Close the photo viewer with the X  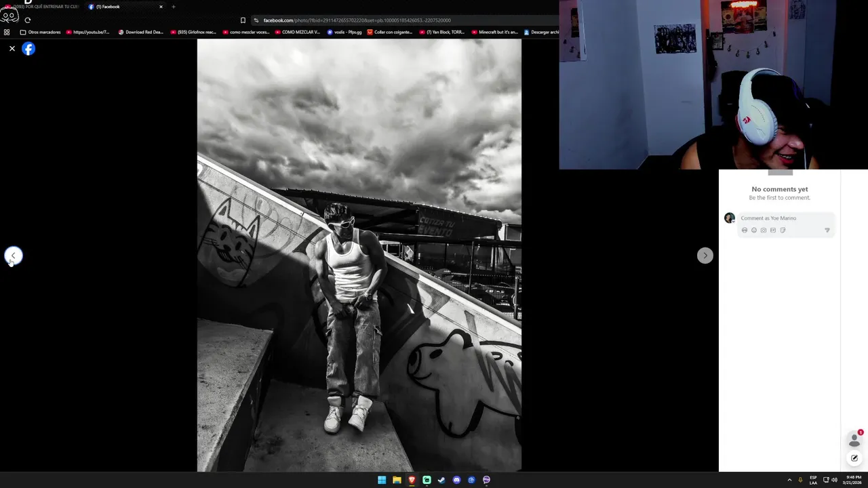pyautogui.click(x=12, y=49)
